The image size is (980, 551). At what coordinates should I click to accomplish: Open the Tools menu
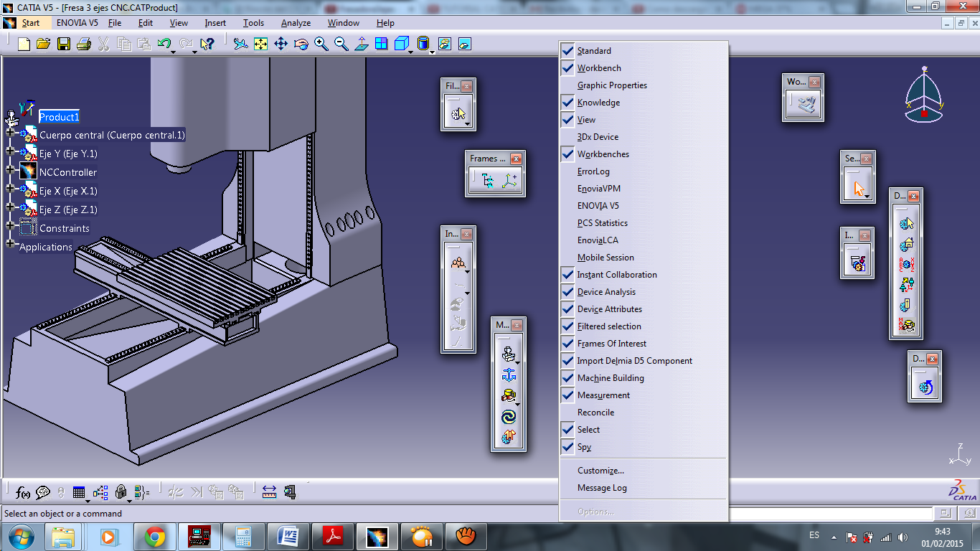point(253,23)
